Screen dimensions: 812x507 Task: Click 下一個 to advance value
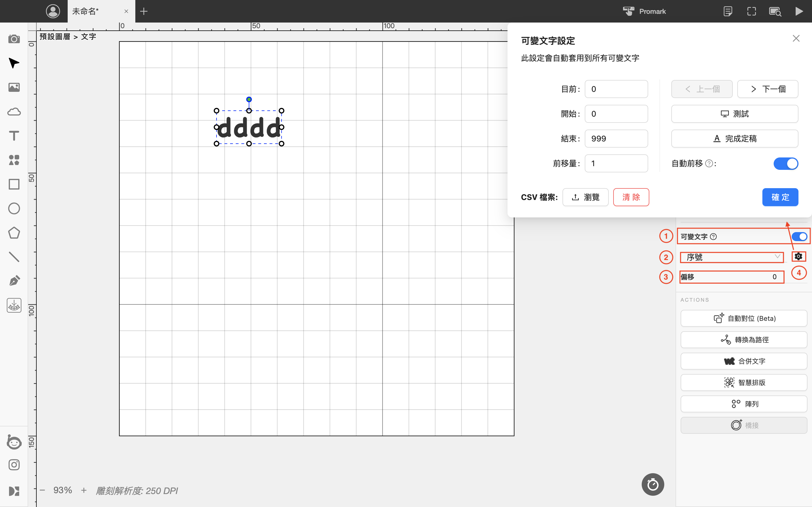point(768,89)
